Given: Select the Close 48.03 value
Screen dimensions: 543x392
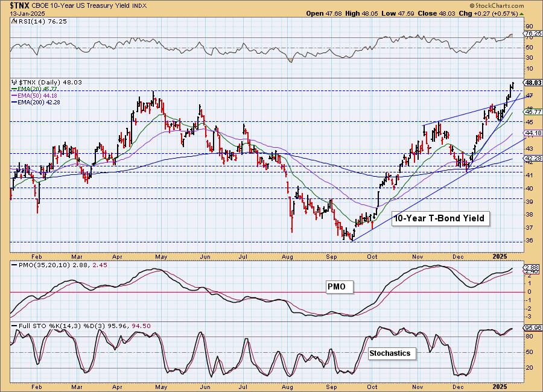Looking at the screenshot, I should (436, 13).
